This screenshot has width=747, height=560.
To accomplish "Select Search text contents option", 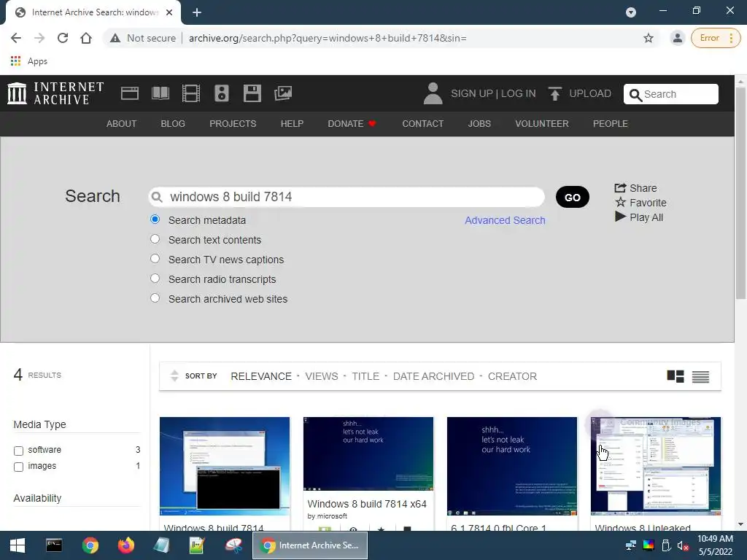I will 155,239.
